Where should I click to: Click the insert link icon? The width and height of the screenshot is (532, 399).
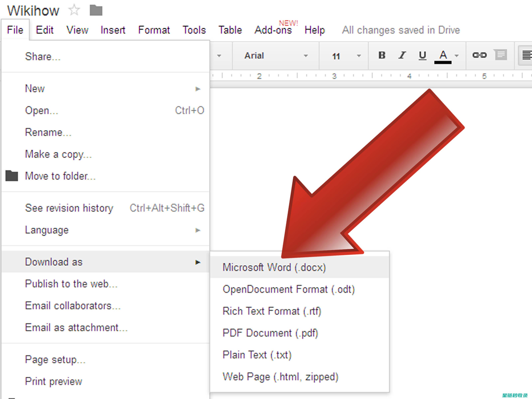coord(479,55)
